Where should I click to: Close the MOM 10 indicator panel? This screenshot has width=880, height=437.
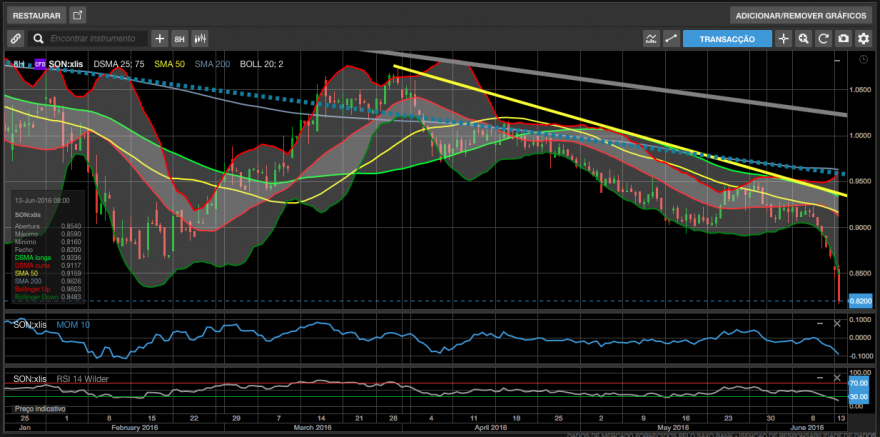[x=837, y=324]
